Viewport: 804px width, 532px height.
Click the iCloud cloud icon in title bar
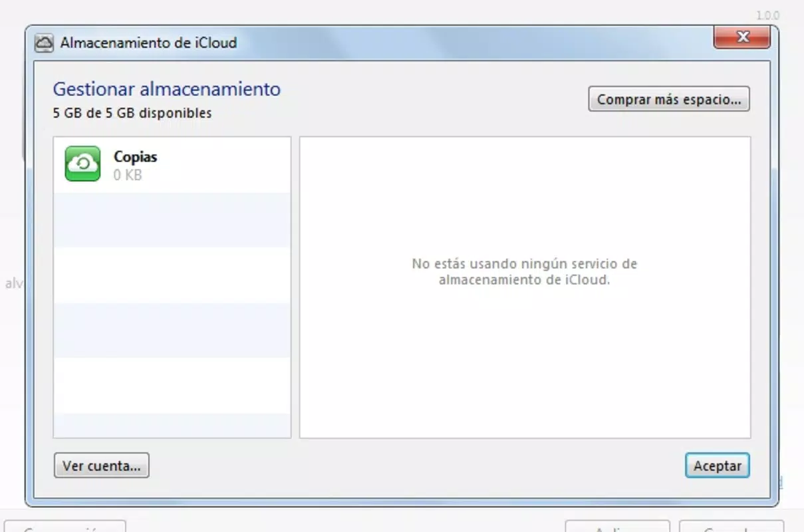[44, 43]
